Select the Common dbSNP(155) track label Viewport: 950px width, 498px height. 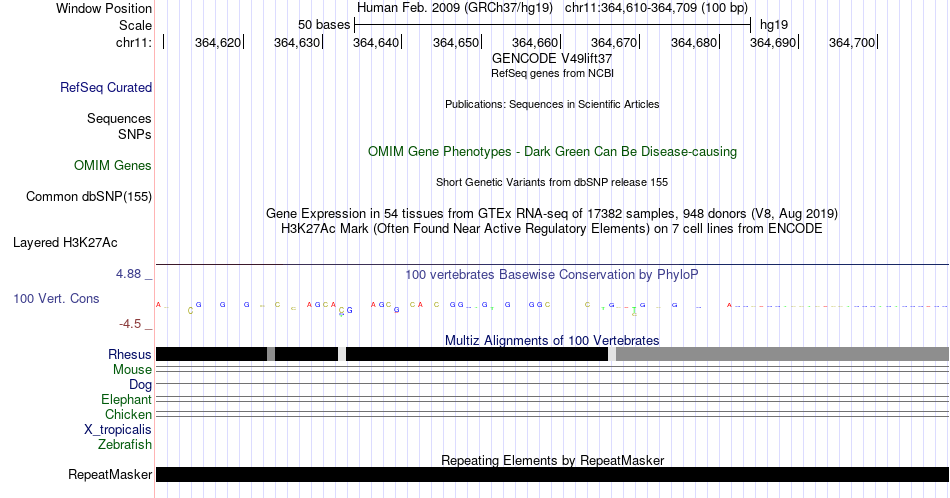point(89,196)
